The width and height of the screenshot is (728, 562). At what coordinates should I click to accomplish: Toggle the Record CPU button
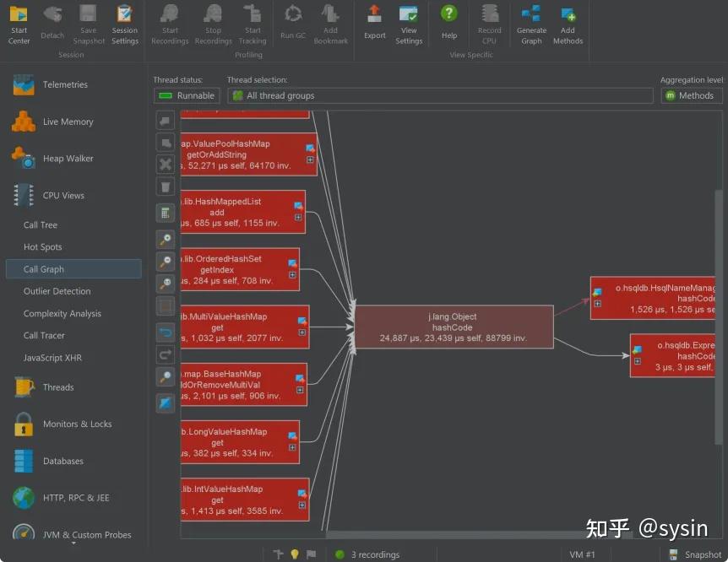click(489, 20)
